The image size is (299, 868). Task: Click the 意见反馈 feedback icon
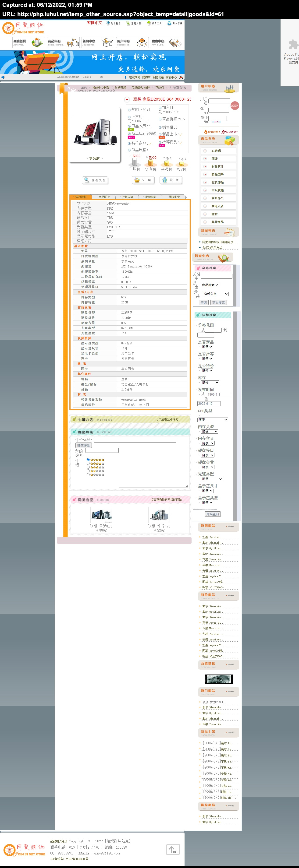point(128,23)
